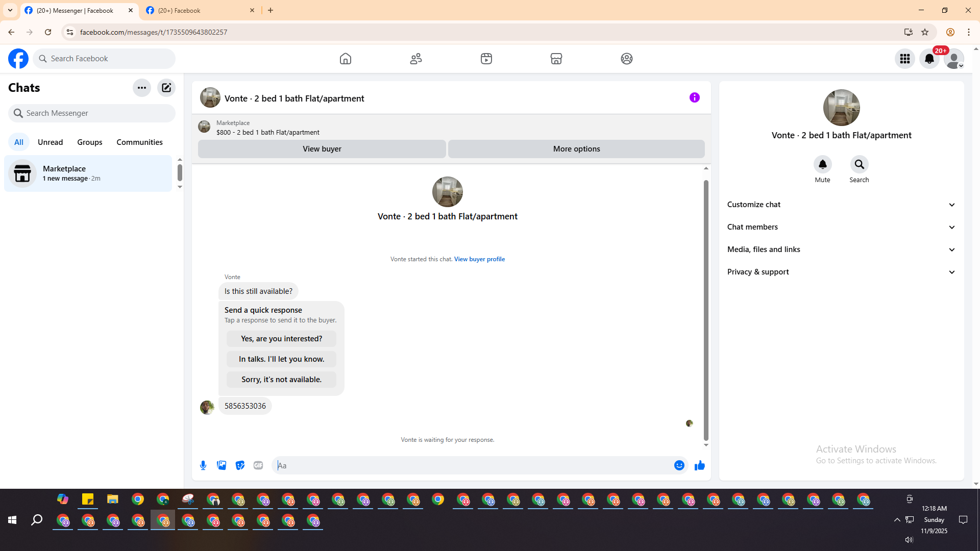Open the GIF picker icon
The height and width of the screenshot is (551, 980).
(x=258, y=465)
